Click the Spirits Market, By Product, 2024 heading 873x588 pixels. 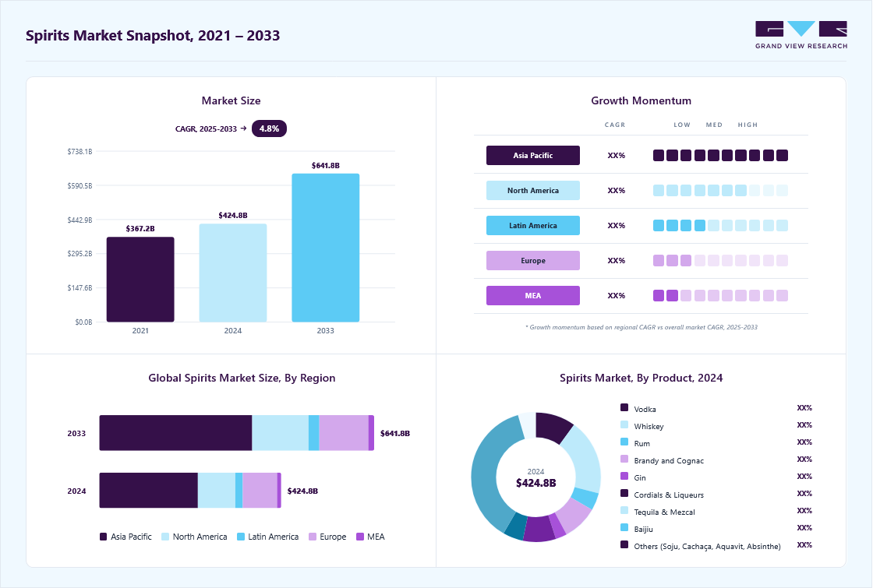coord(641,378)
